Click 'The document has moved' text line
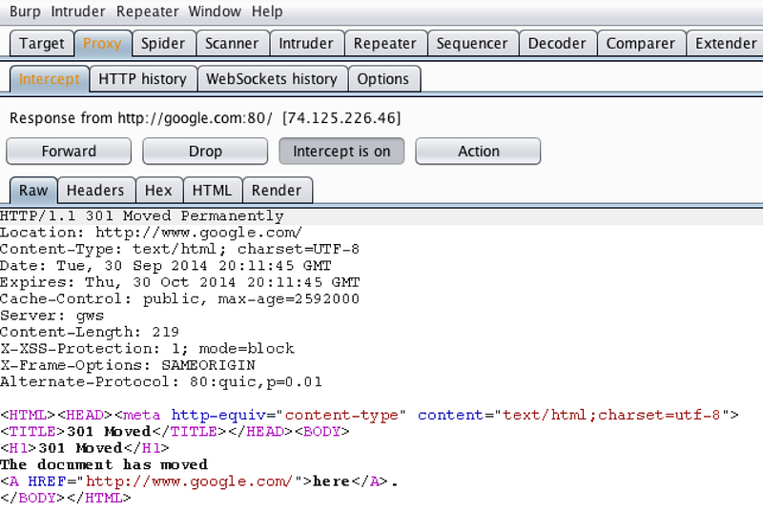 (104, 464)
